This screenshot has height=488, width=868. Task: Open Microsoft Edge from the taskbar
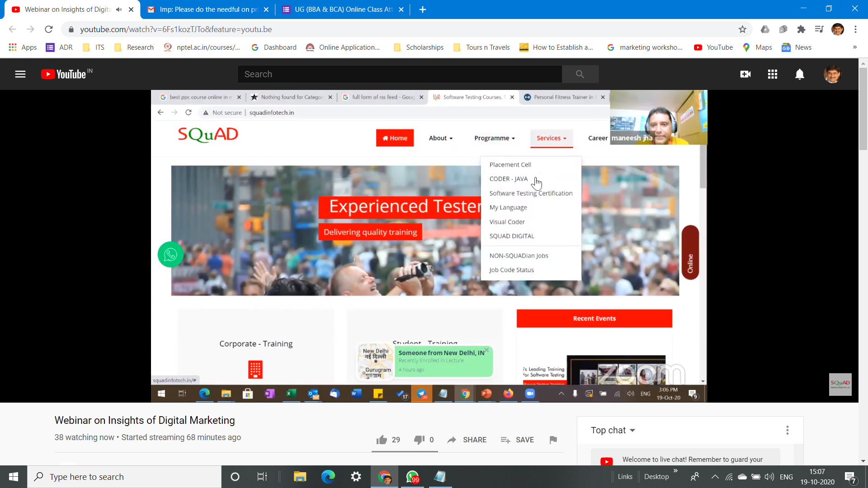click(328, 477)
